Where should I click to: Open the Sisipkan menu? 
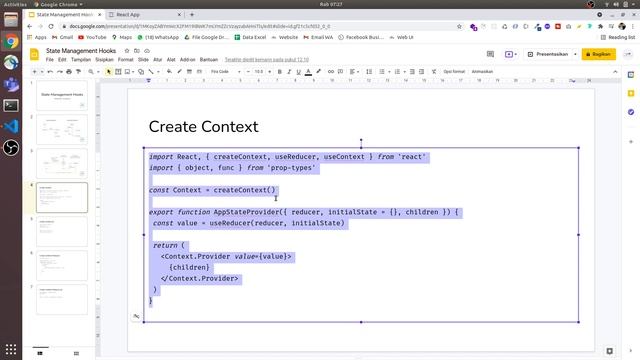104,60
